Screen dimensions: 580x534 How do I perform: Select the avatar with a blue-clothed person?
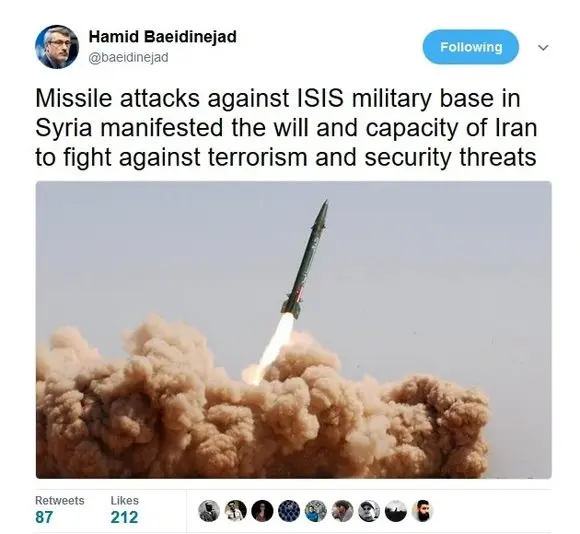[x=316, y=511]
